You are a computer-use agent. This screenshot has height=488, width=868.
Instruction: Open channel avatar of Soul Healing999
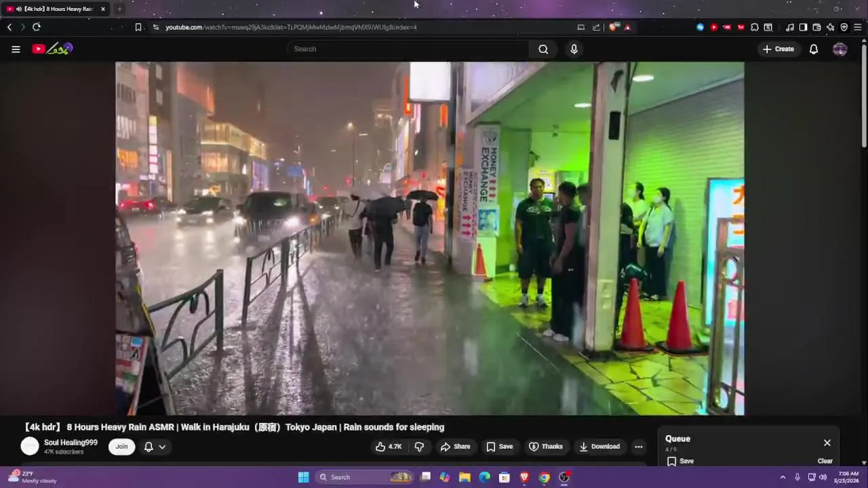point(30,446)
